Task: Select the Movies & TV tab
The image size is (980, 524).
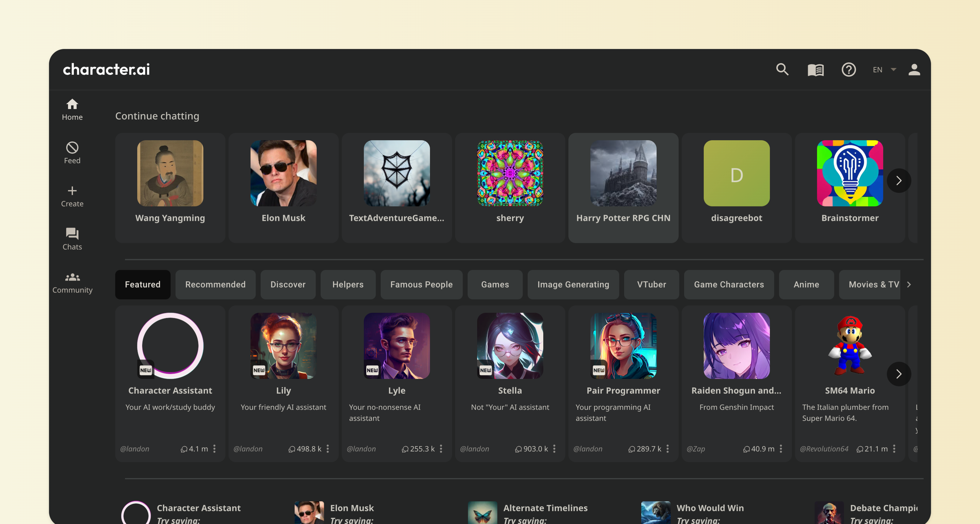Action: tap(870, 285)
